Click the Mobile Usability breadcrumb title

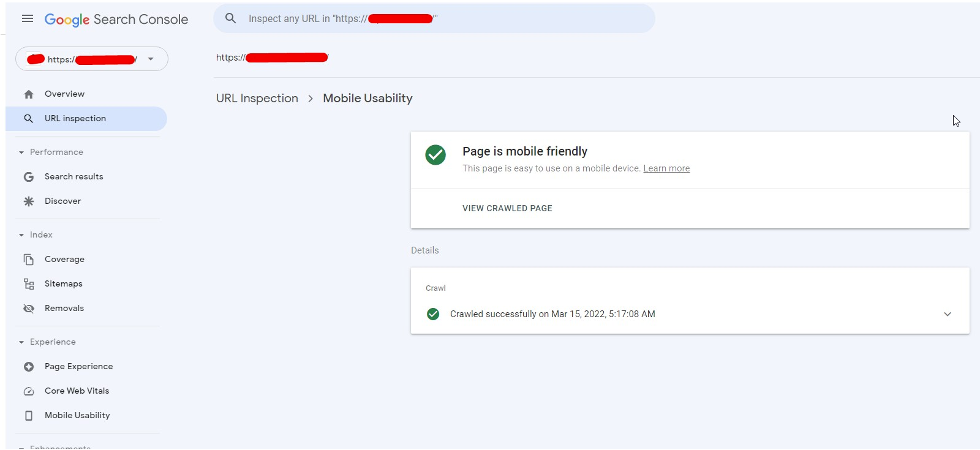pos(367,99)
